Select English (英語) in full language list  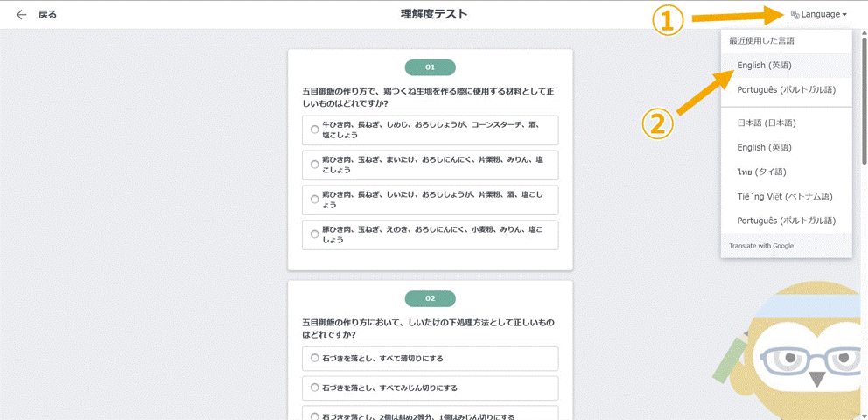click(786, 147)
